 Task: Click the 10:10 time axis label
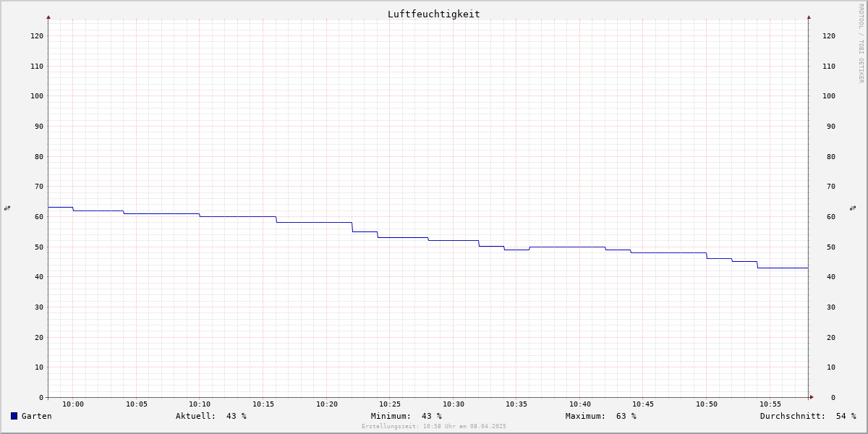coord(200,404)
